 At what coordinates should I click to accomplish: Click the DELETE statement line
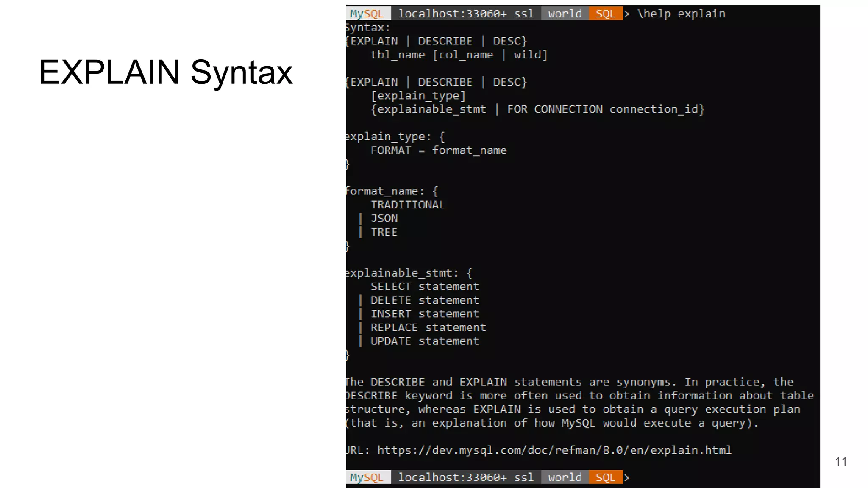pos(425,300)
